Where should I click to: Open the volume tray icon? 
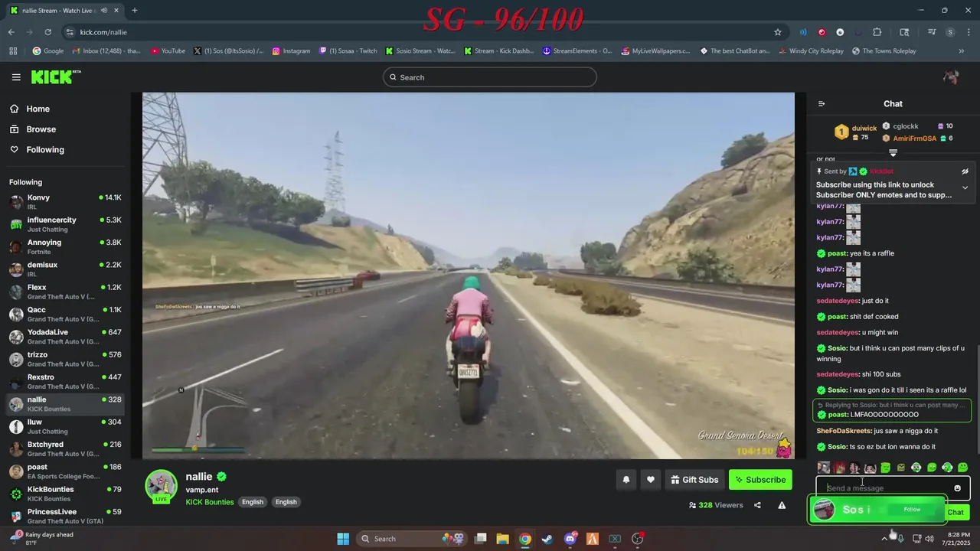tap(929, 539)
